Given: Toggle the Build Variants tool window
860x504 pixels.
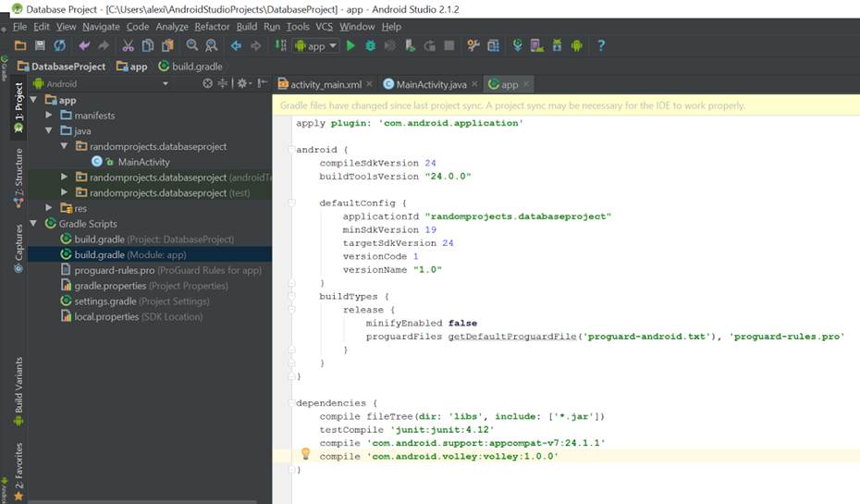Looking at the screenshot, I should coord(18,391).
